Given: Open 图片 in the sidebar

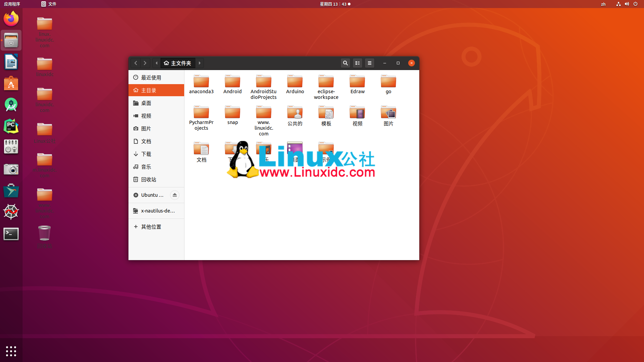Looking at the screenshot, I should [156, 128].
